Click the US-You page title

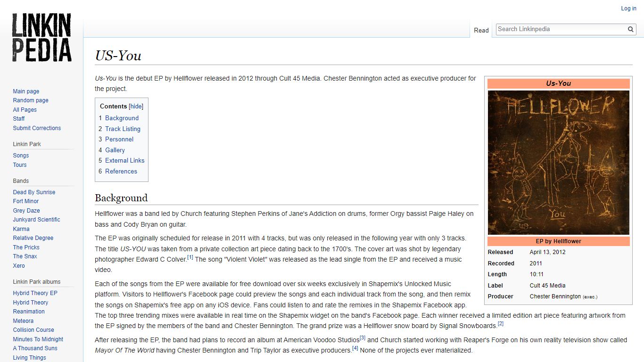click(x=118, y=56)
